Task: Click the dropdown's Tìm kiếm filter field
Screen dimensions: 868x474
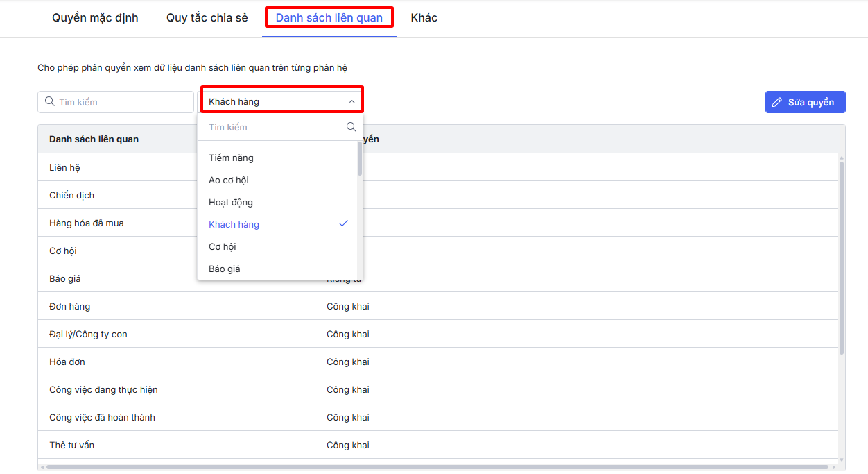Action: pos(274,127)
